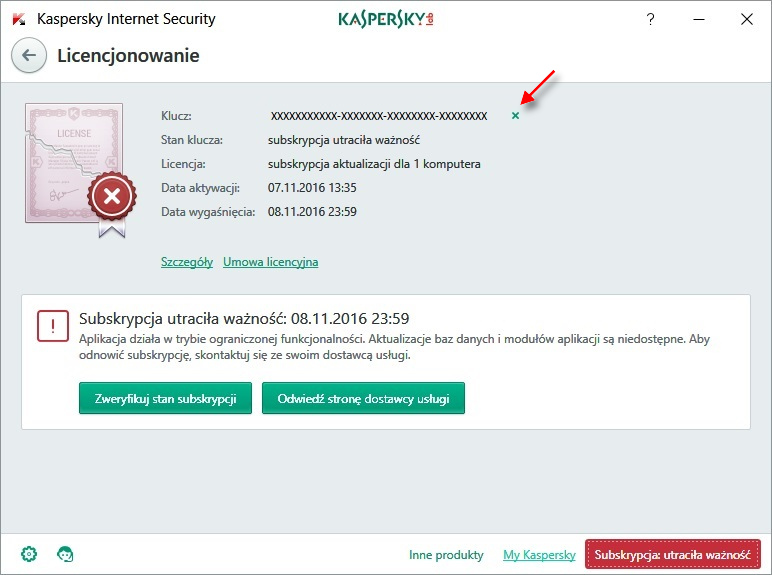772x575 pixels.
Task: Click heading 'Subskrypcja utraciła ważność: 08.11.2016 23:59'
Action: [244, 319]
